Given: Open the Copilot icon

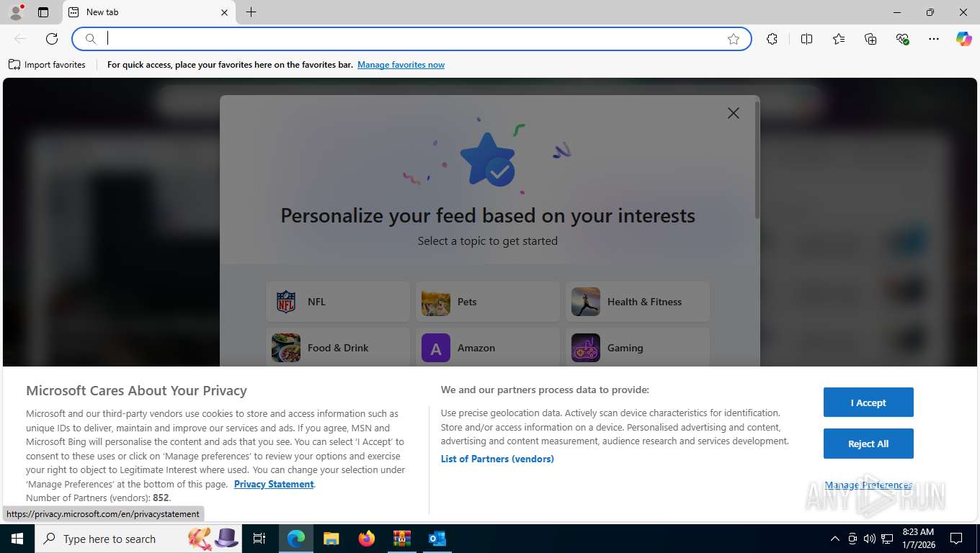Looking at the screenshot, I should (x=964, y=39).
